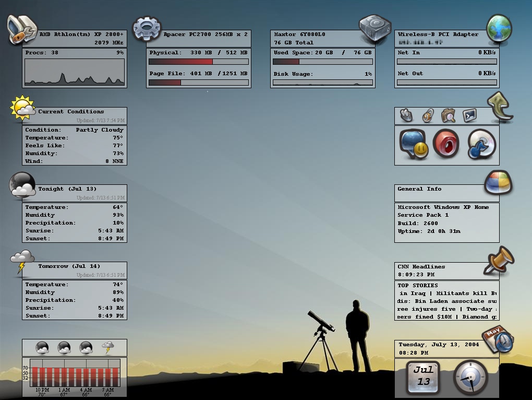Click the pushpin icon on CNN Headlines
Viewport: 532px width, 400px height.
click(499, 261)
